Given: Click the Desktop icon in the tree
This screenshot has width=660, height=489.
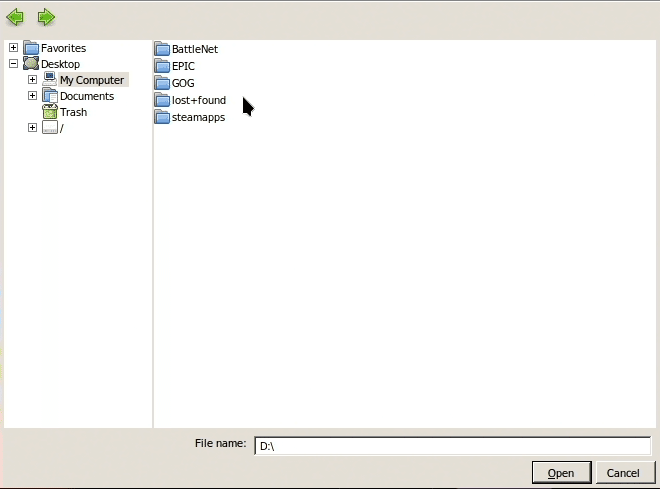Looking at the screenshot, I should (31, 64).
